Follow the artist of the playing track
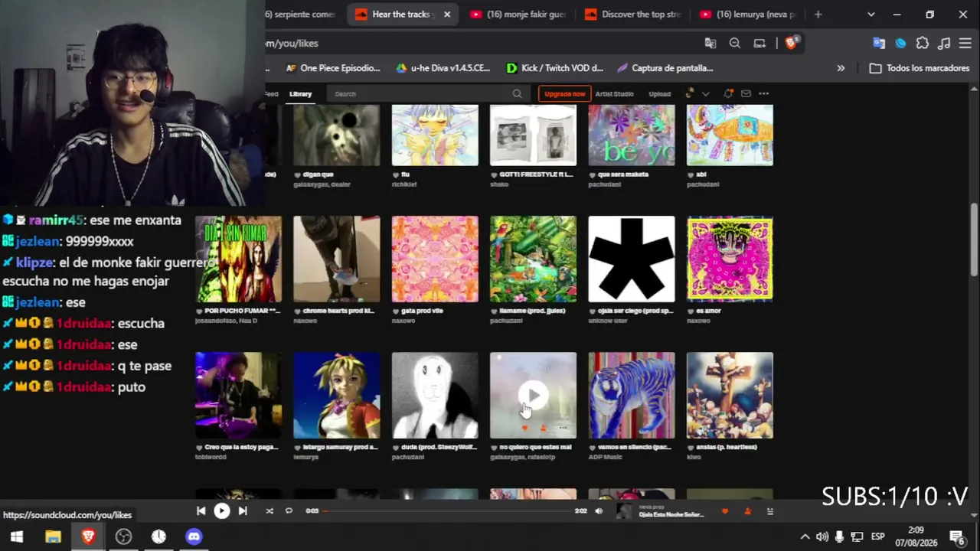Viewport: 980px width, 551px height. pos(748,511)
